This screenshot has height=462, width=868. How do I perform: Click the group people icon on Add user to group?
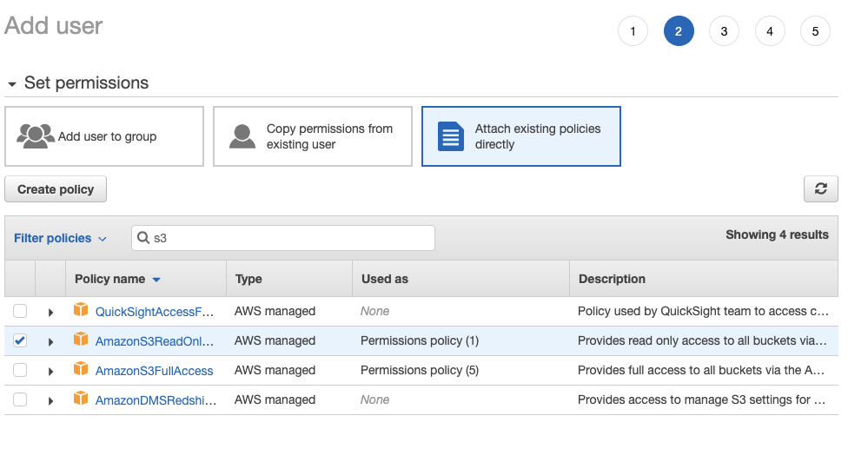[x=36, y=136]
